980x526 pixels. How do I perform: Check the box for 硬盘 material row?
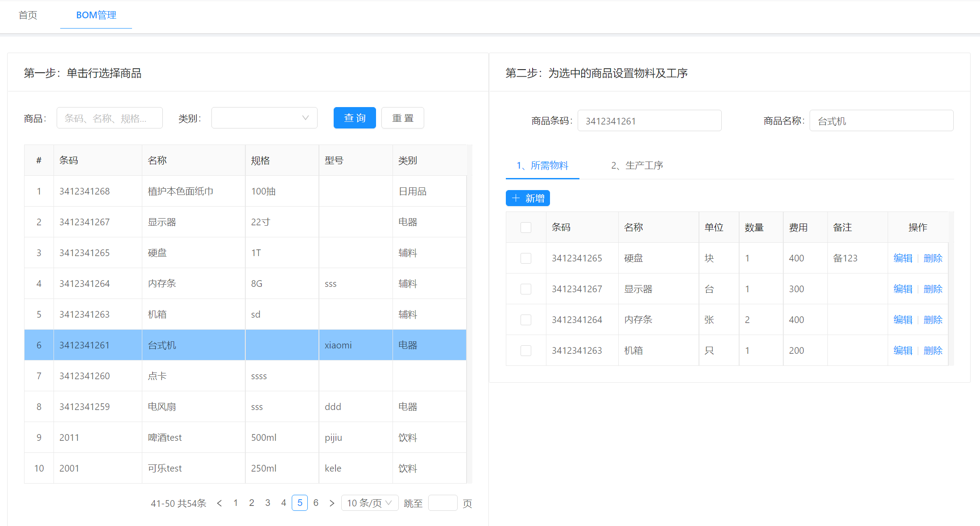pyautogui.click(x=526, y=258)
